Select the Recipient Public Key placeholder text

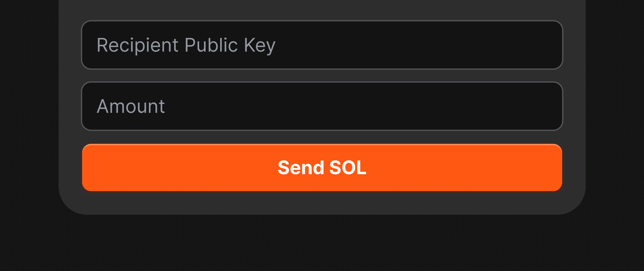click(186, 45)
